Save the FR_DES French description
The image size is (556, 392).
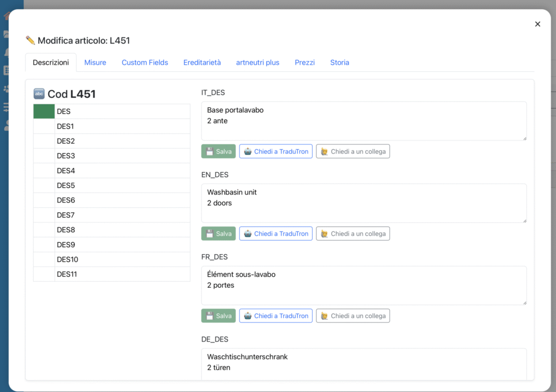tap(218, 316)
